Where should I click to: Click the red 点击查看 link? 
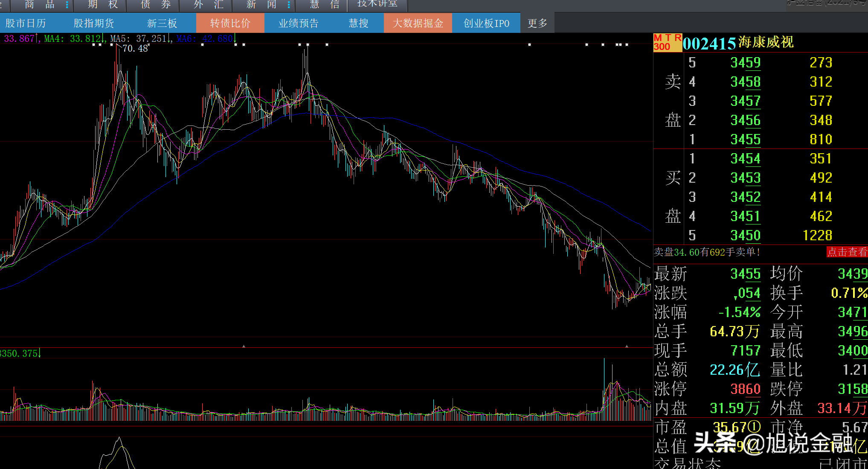[x=847, y=252]
